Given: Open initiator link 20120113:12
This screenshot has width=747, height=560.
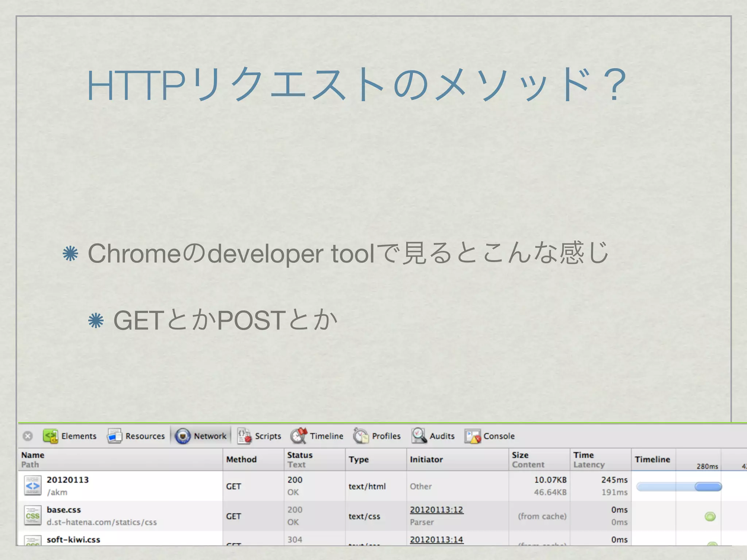Looking at the screenshot, I should 437,510.
